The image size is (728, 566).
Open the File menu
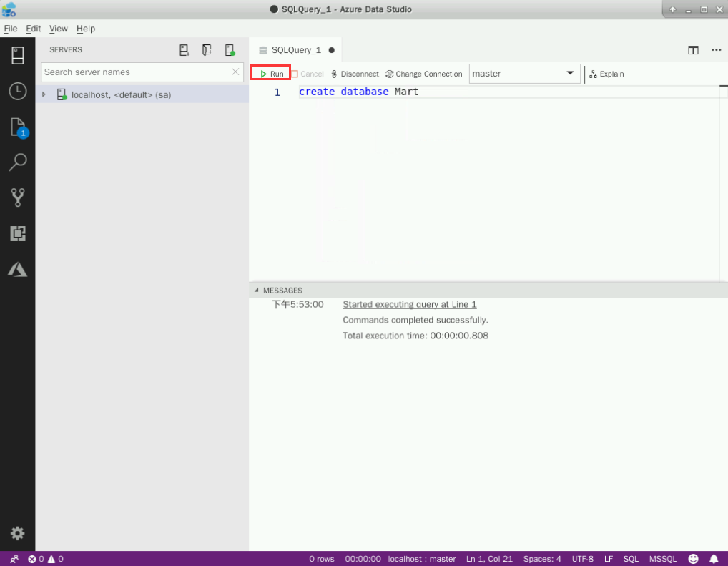click(x=10, y=29)
